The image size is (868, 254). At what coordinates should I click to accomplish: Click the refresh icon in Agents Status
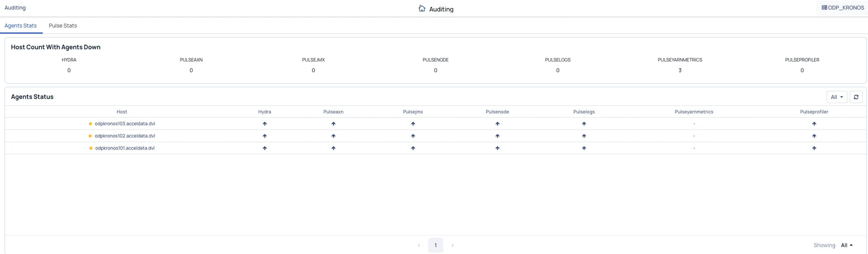coord(856,97)
